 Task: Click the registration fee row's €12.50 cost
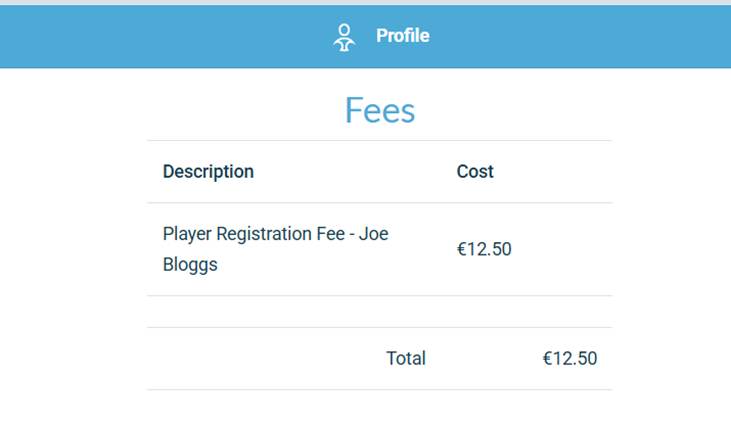484,249
